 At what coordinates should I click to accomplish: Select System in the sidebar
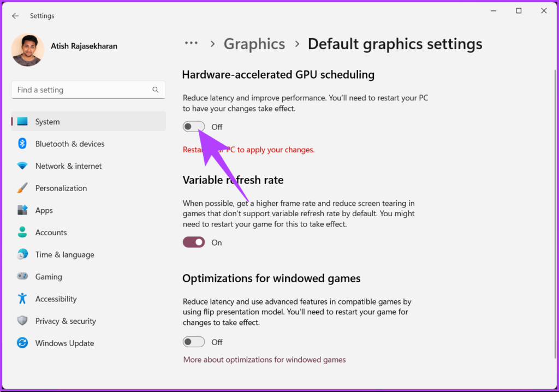tap(47, 121)
